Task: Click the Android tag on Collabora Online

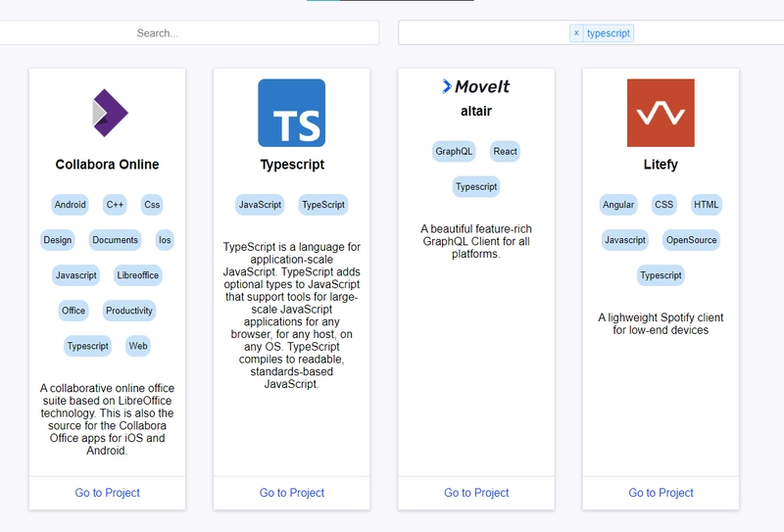Action: coord(70,205)
